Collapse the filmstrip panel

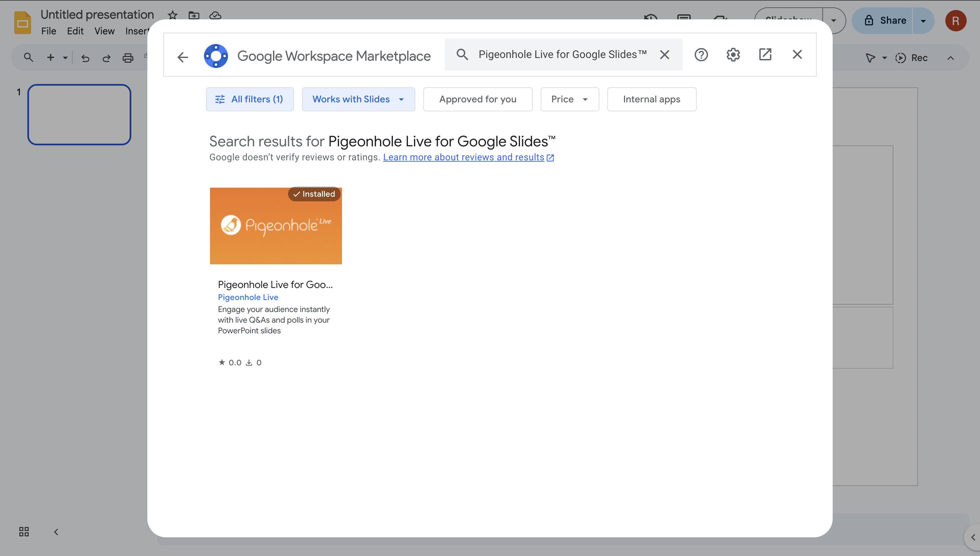point(56,532)
